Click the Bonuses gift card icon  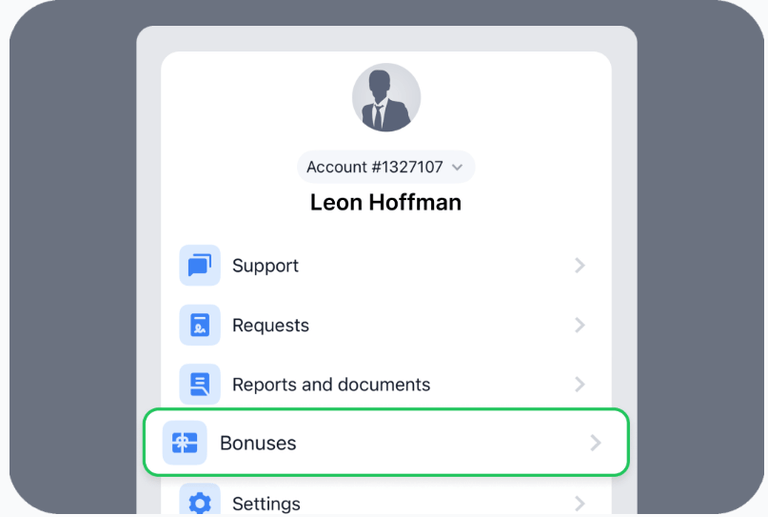point(185,443)
